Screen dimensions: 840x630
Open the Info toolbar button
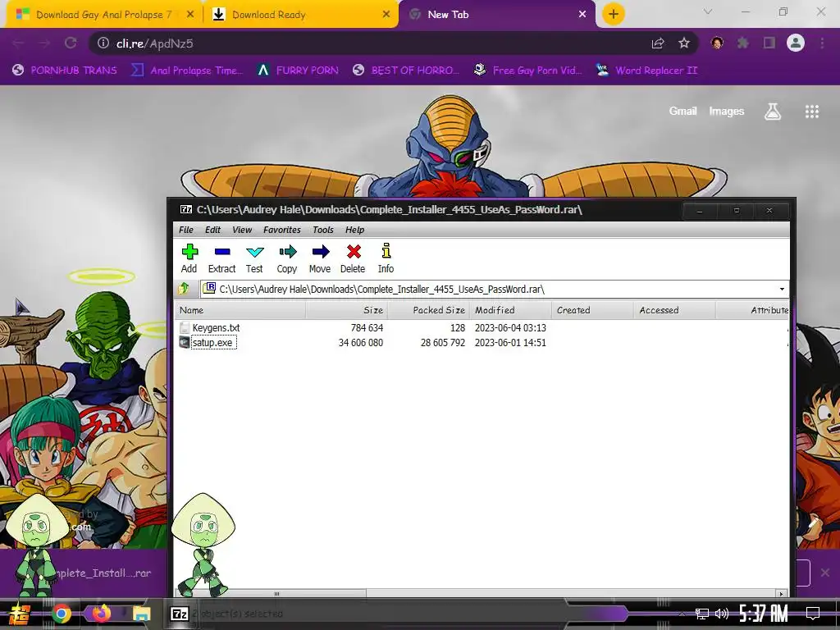click(386, 258)
